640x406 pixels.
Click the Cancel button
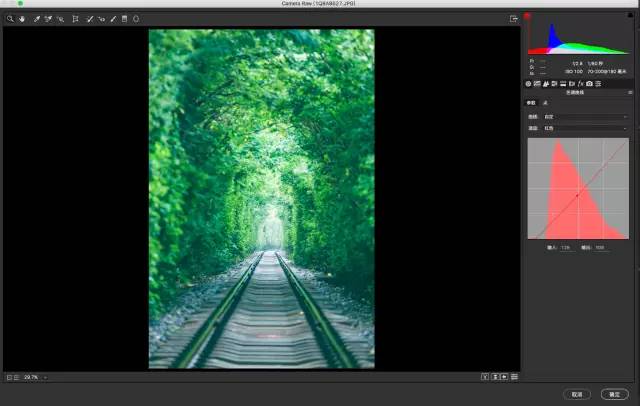click(x=577, y=394)
